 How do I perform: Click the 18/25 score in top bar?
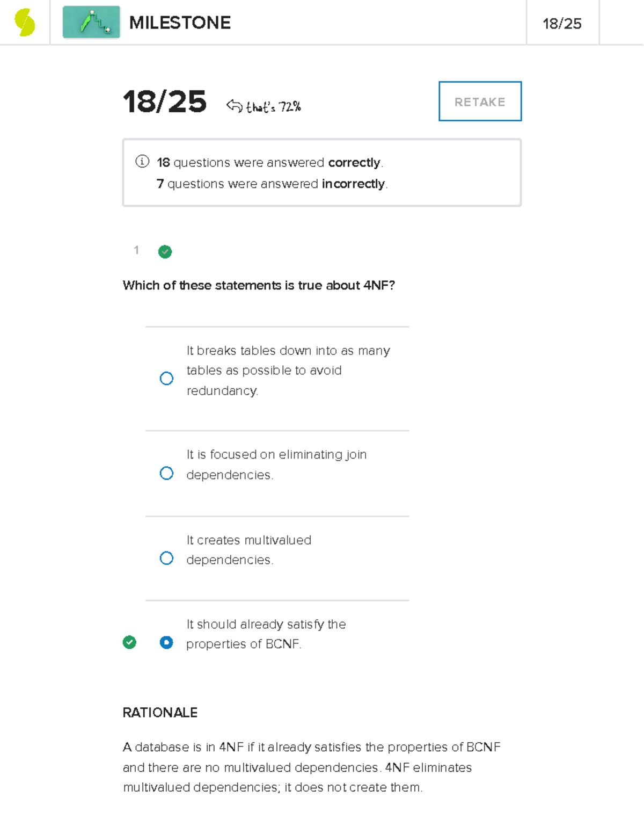[x=562, y=24]
